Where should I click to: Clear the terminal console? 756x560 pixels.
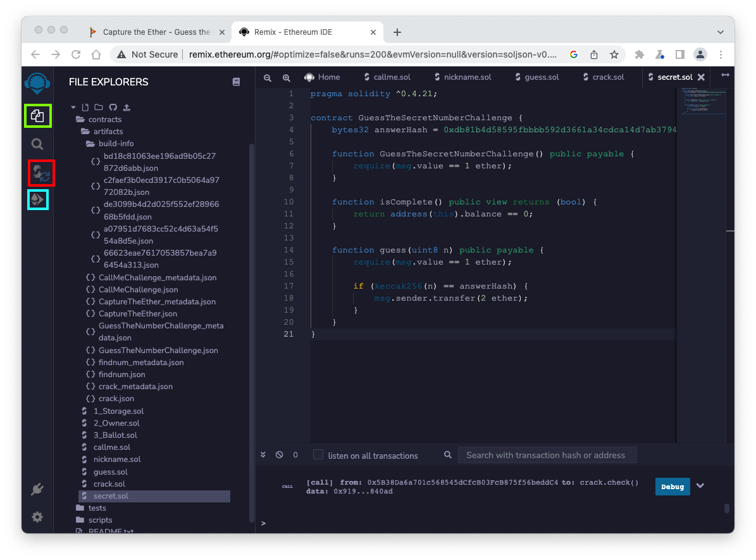point(279,455)
